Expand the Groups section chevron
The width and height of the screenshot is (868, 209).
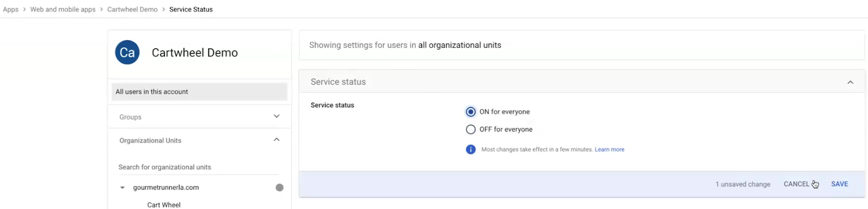coord(277,116)
